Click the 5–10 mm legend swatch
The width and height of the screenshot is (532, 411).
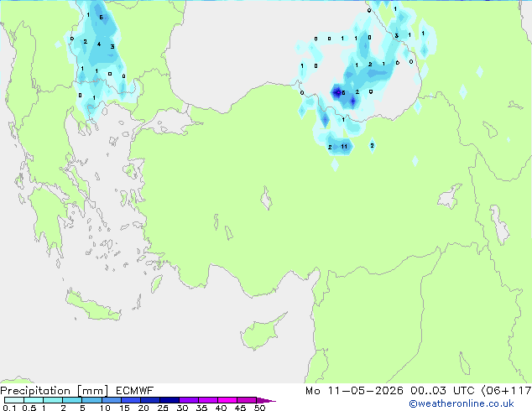(91, 400)
